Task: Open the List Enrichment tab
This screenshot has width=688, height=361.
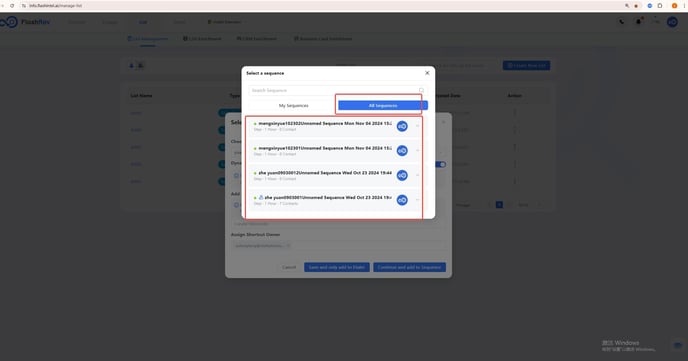Action: (x=202, y=39)
